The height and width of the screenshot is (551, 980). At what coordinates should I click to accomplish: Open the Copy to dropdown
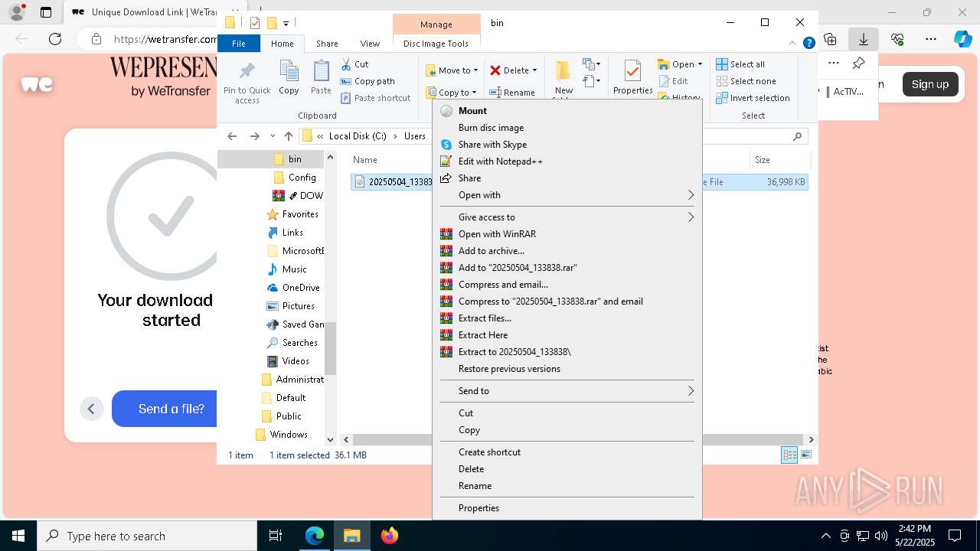451,93
